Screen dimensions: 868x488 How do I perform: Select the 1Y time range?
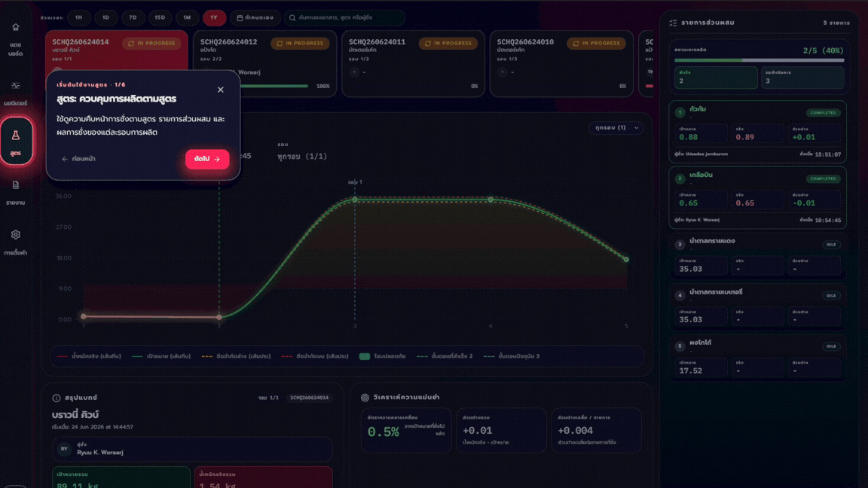click(x=214, y=18)
